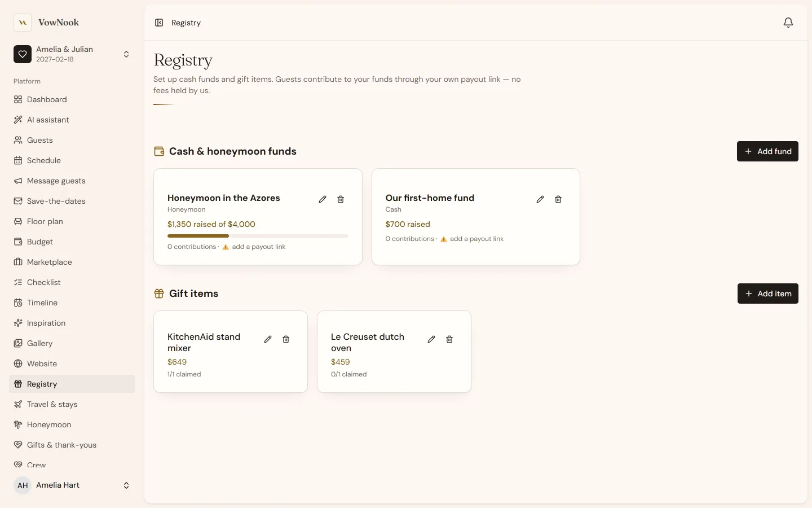Image resolution: width=812 pixels, height=508 pixels.
Task: Open Dashboard in the sidebar
Action: pyautogui.click(x=72, y=99)
